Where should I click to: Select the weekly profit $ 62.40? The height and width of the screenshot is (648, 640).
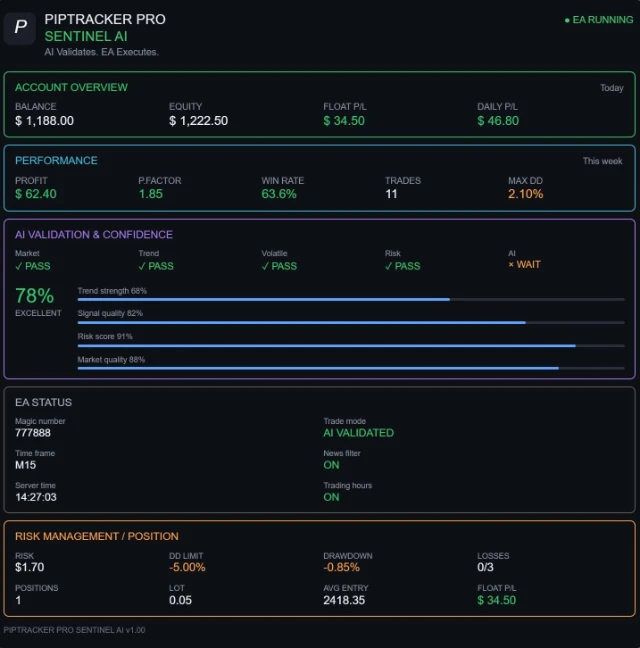[36, 194]
